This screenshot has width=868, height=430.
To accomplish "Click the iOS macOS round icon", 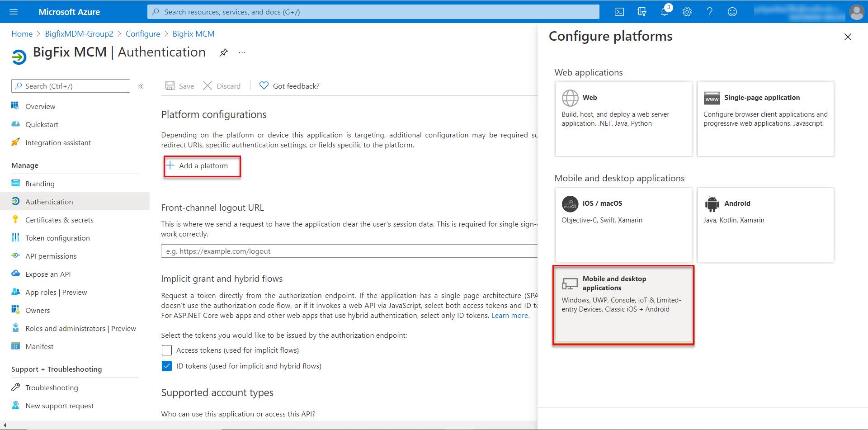I will [570, 204].
